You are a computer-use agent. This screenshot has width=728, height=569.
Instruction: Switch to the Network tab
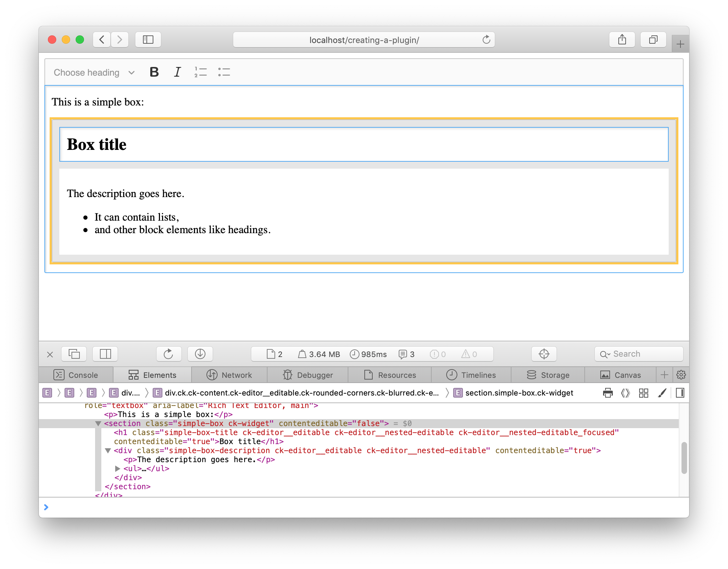[x=229, y=375]
